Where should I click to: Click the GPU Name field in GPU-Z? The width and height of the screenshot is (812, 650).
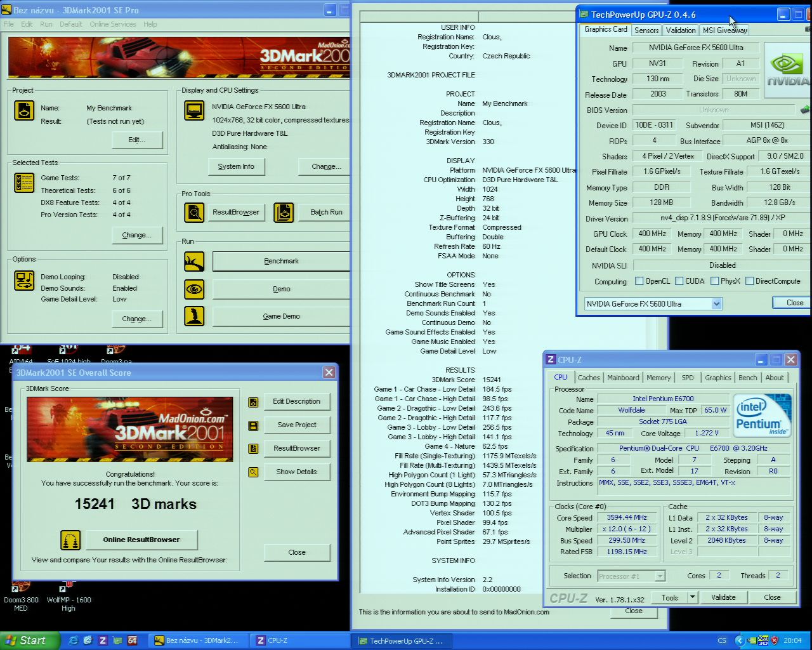tap(696, 48)
